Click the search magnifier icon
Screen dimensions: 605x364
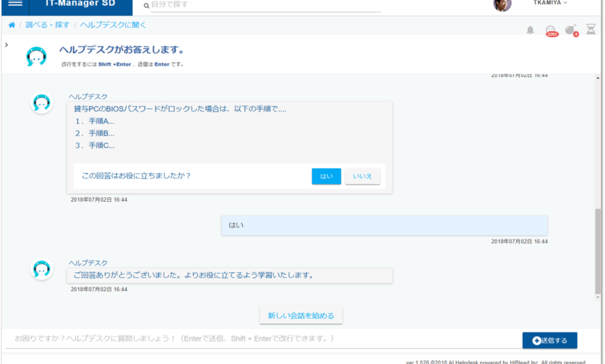(x=147, y=5)
